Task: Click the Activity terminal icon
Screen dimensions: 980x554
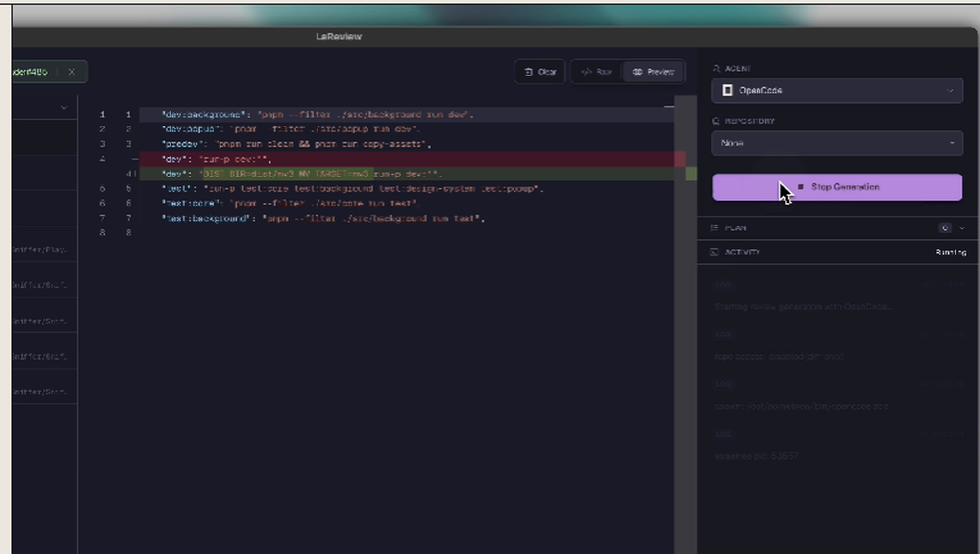Action: coord(714,252)
